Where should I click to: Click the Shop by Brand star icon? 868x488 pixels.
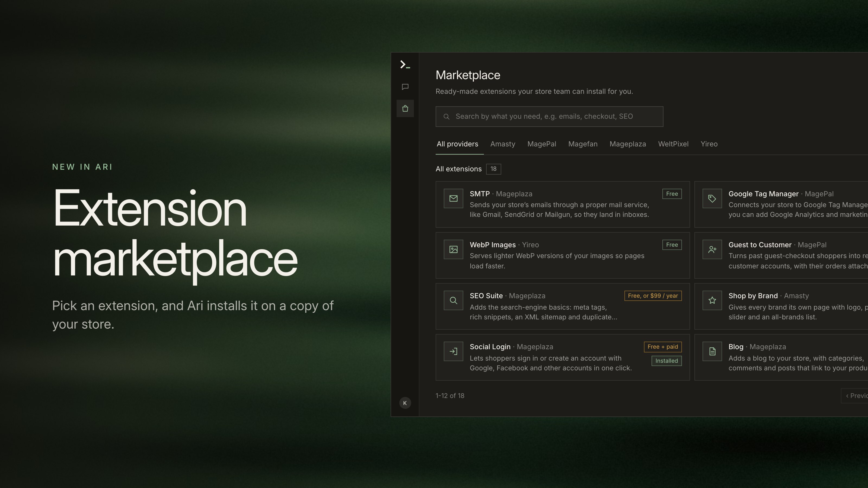point(712,300)
